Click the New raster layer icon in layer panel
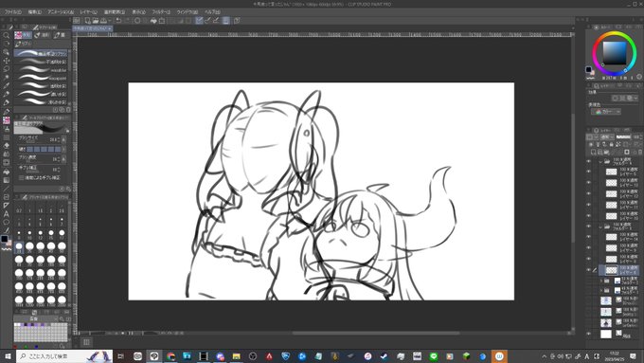This screenshot has width=644, height=363. [593, 152]
